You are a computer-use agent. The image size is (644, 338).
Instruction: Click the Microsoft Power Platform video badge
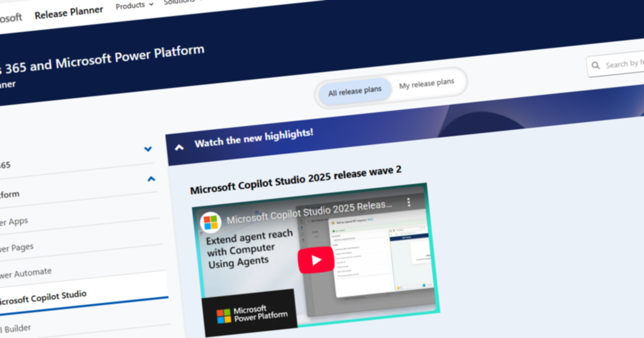point(250,313)
